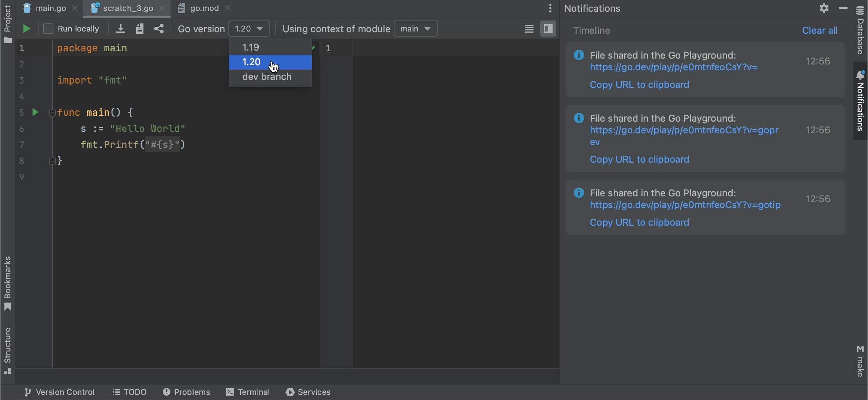Switch to the list output layout

528,28
